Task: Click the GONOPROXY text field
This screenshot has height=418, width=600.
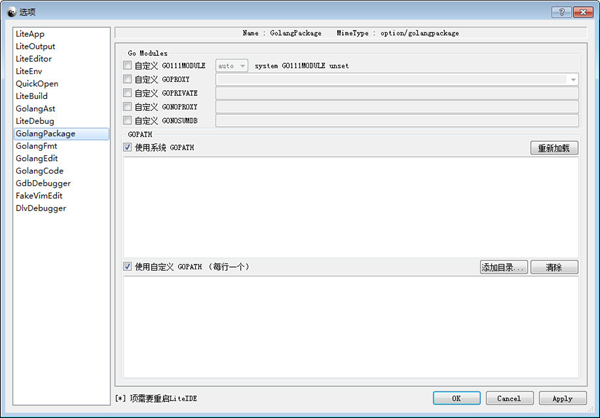Action: click(397, 107)
